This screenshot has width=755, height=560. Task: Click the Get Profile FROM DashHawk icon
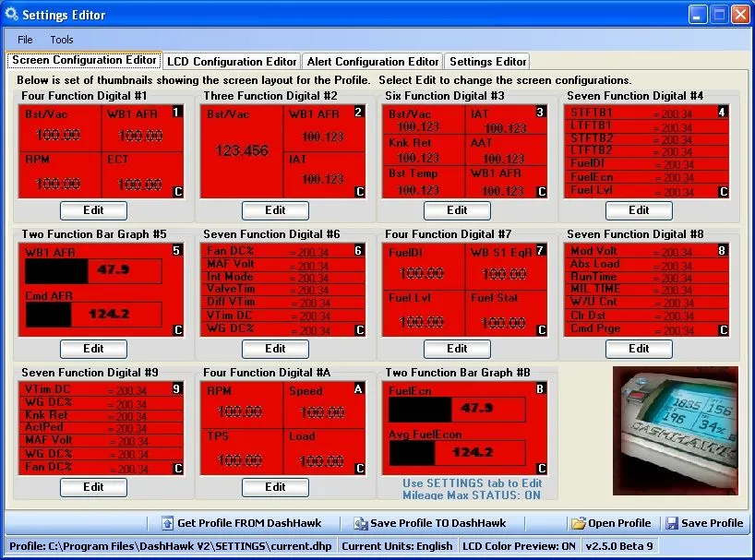click(167, 523)
